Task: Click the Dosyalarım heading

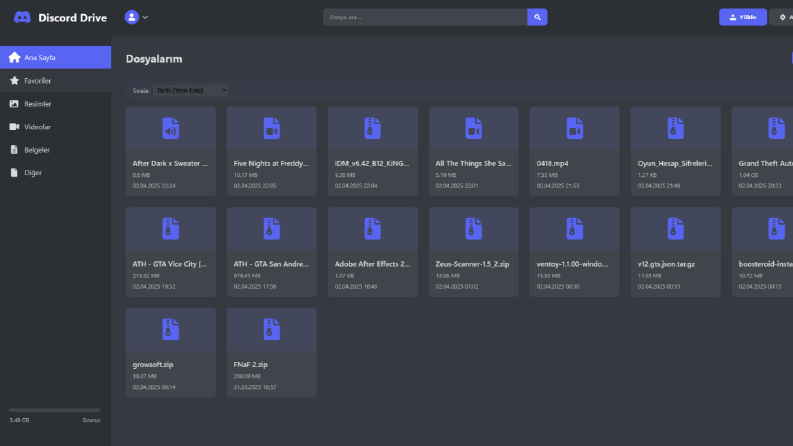Action: tap(154, 59)
